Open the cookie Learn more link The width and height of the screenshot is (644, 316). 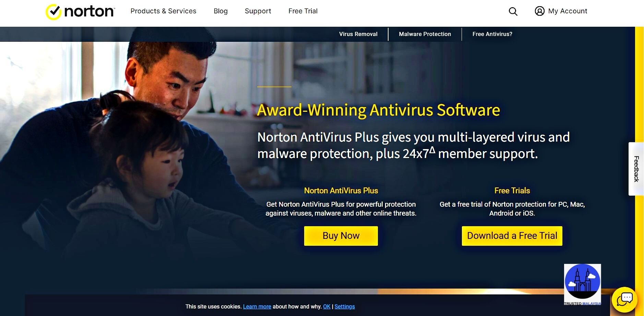pos(257,306)
